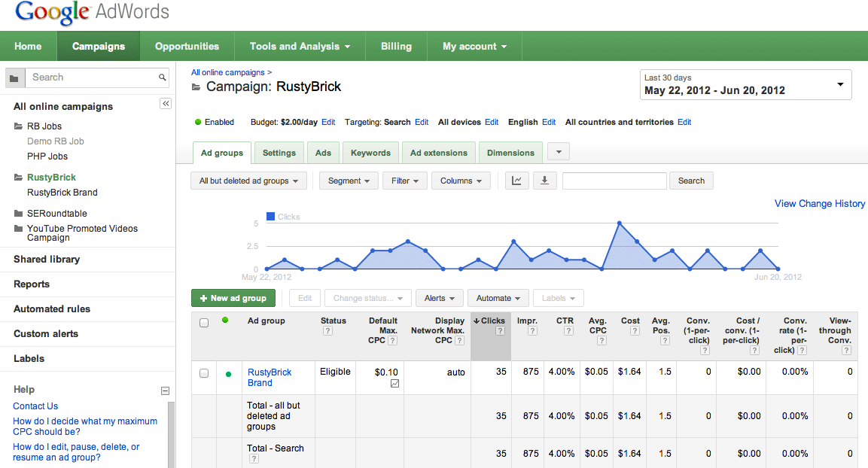868x468 pixels.
Task: Open the View Change History link
Action: coord(819,204)
